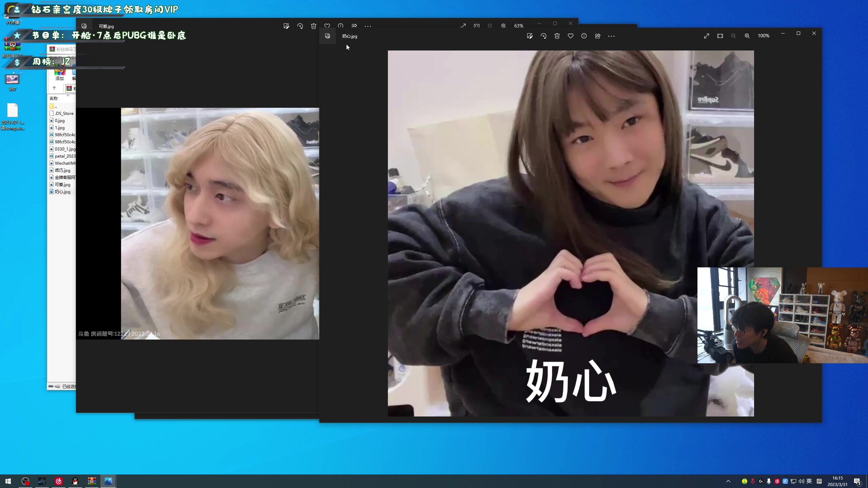The width and height of the screenshot is (868, 488).
Task: Go up one folder level arrow
Action: coord(54,88)
